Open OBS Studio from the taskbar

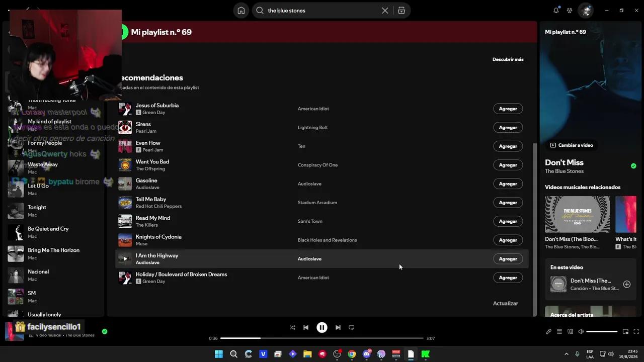tap(337, 354)
